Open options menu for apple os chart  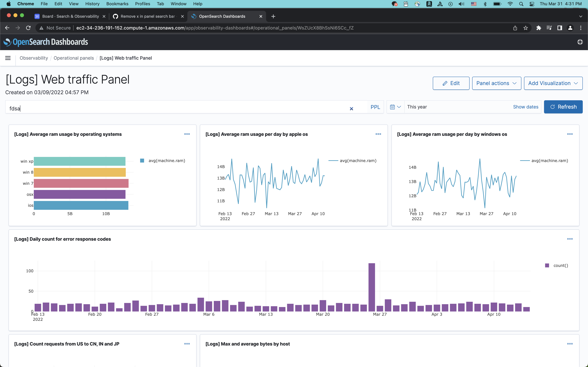(378, 134)
